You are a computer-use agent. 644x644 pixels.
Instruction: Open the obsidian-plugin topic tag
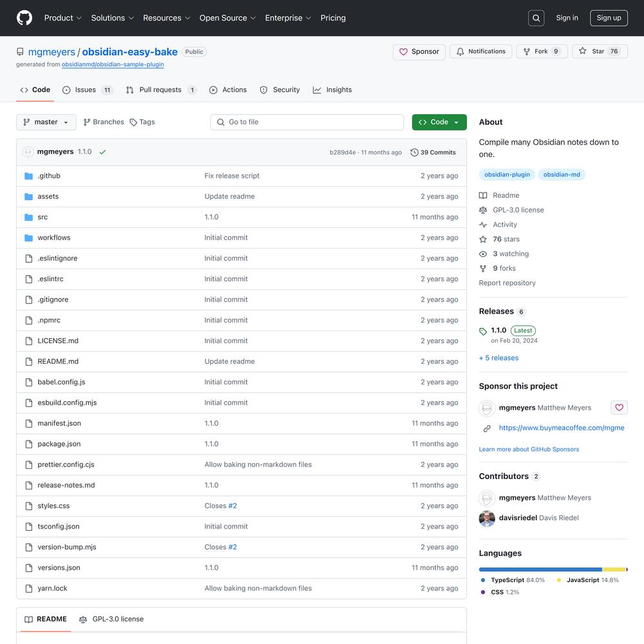[507, 175]
